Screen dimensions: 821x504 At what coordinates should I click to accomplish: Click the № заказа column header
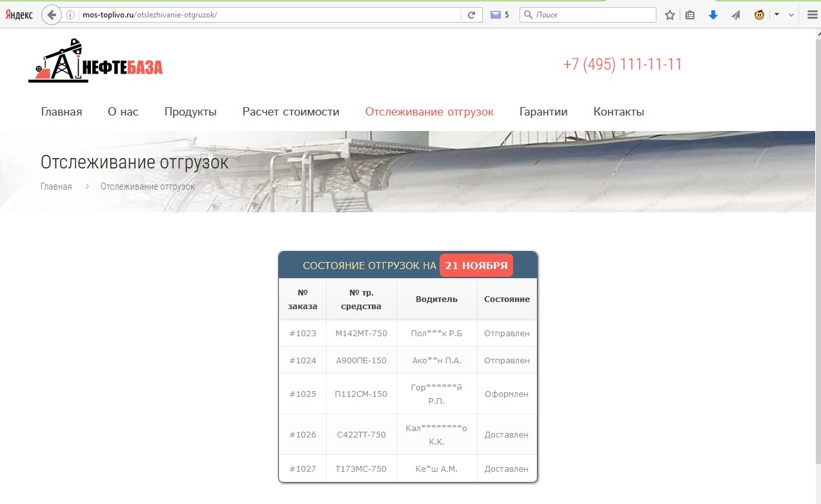tap(303, 299)
